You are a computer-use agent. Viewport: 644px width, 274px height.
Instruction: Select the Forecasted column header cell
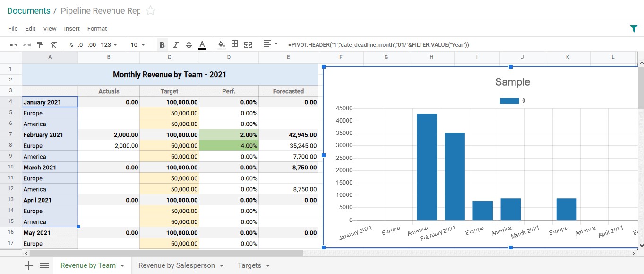click(x=288, y=91)
